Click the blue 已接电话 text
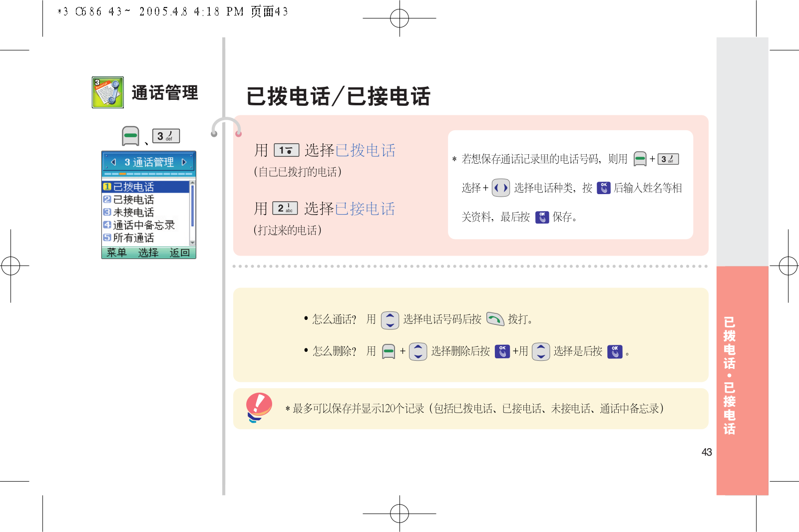 [x=365, y=209]
